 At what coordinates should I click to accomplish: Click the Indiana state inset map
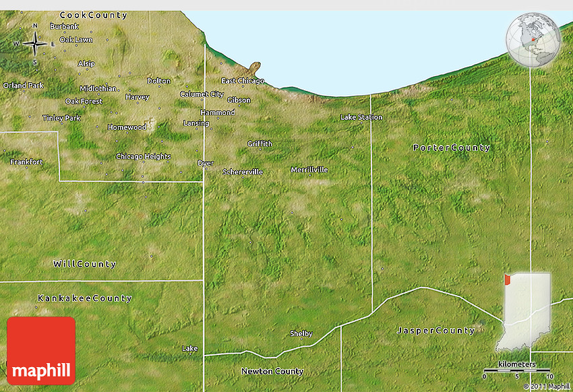[526, 311]
